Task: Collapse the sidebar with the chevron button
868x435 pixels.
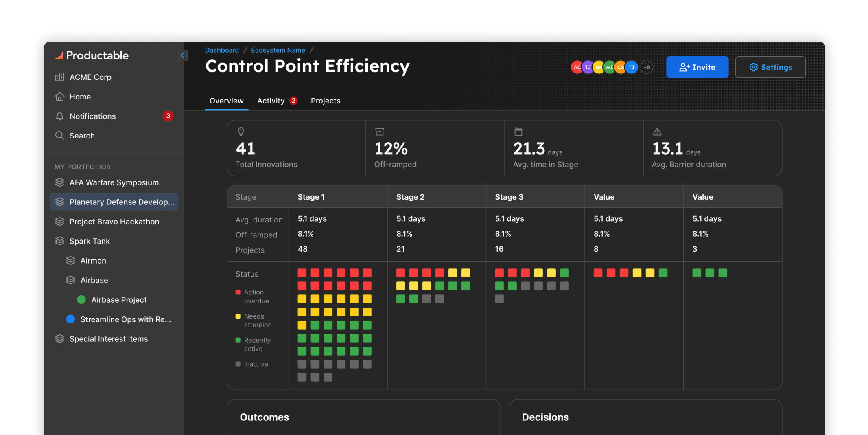Action: coord(183,55)
